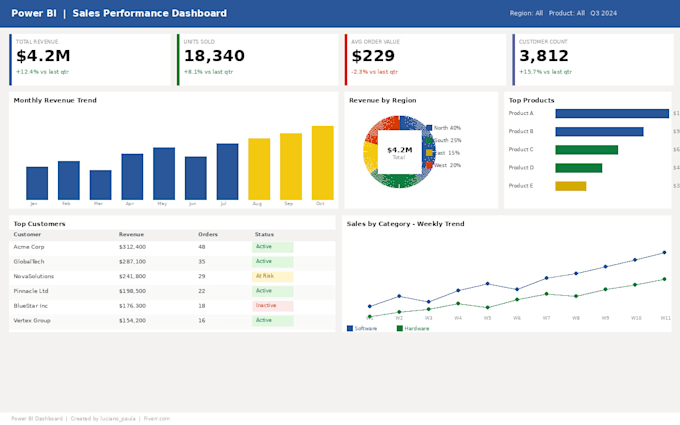The image size is (680, 425).
Task: Click the Product E yellow bar
Action: pos(571,186)
